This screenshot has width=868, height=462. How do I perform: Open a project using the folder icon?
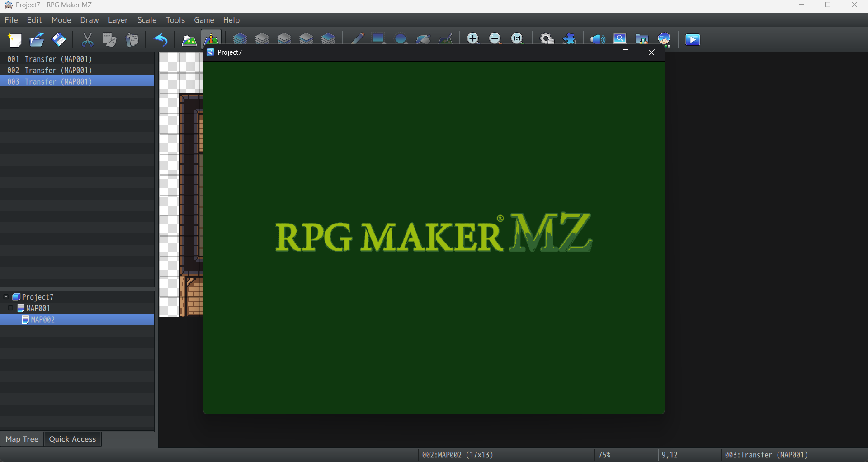(x=37, y=40)
